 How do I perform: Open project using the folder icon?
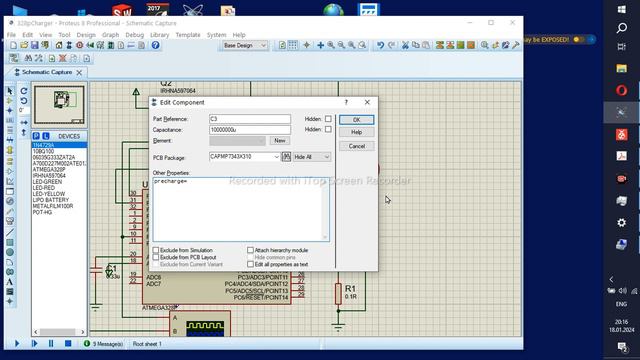pos(24,45)
